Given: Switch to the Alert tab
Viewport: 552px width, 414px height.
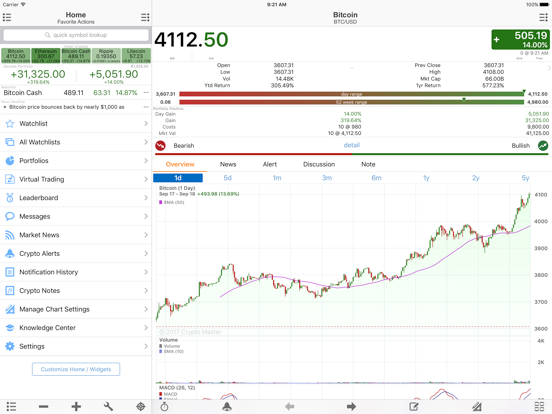Looking at the screenshot, I should pos(270,164).
